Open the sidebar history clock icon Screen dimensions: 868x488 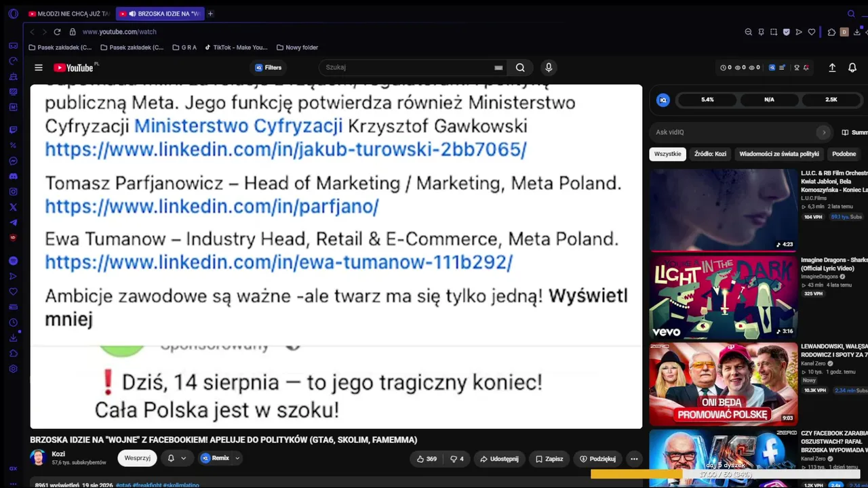(13, 323)
